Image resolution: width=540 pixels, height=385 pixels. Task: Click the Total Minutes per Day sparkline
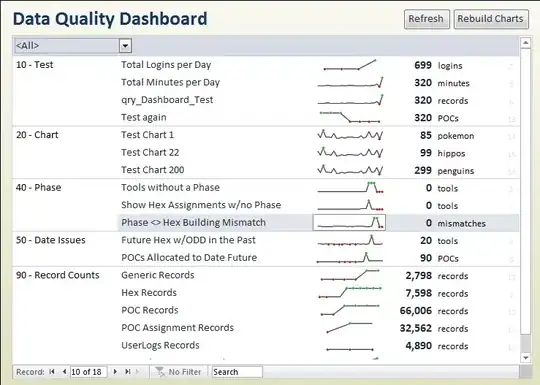point(350,82)
